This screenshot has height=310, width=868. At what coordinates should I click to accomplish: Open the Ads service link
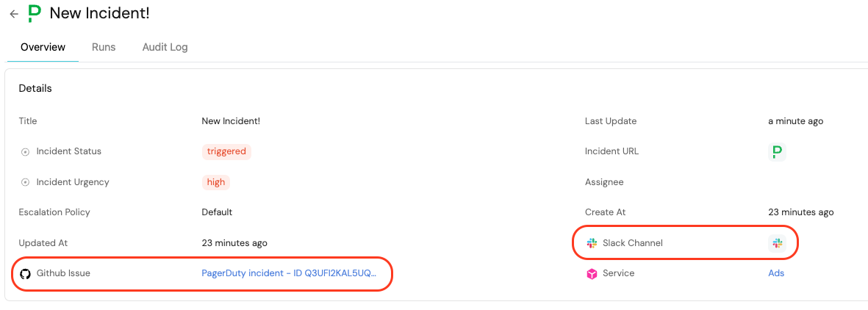click(776, 273)
